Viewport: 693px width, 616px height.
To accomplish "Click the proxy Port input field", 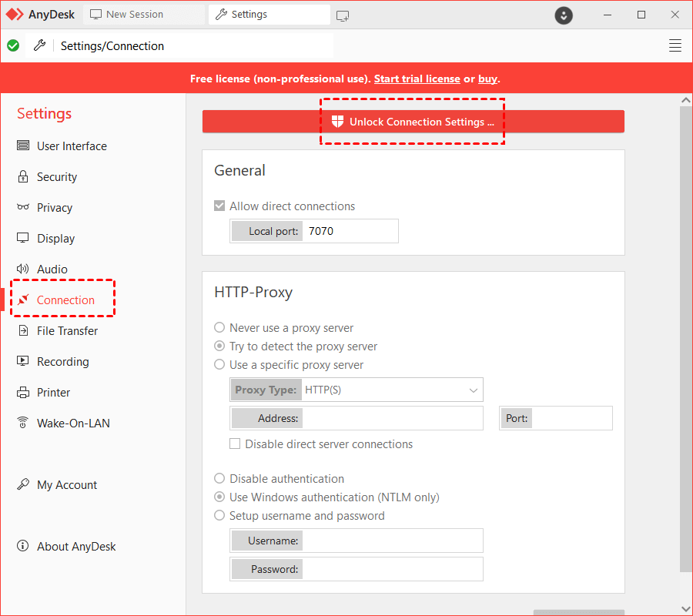I will coord(555,418).
